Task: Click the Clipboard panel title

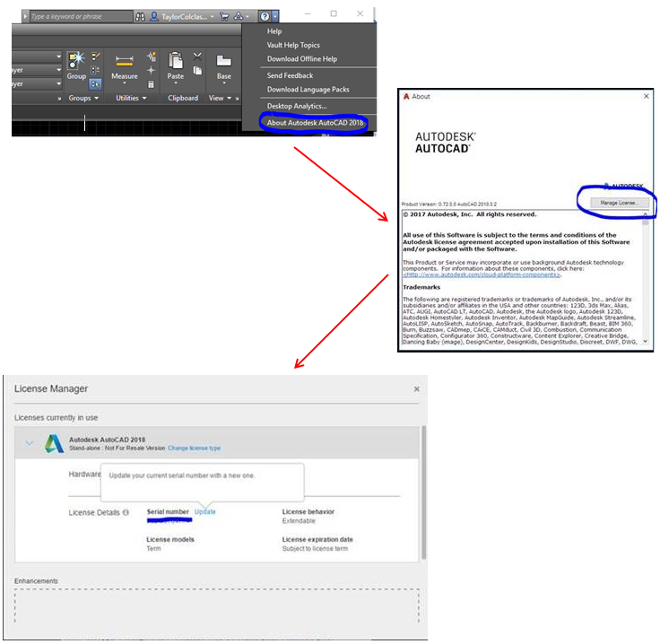Action: point(183,98)
